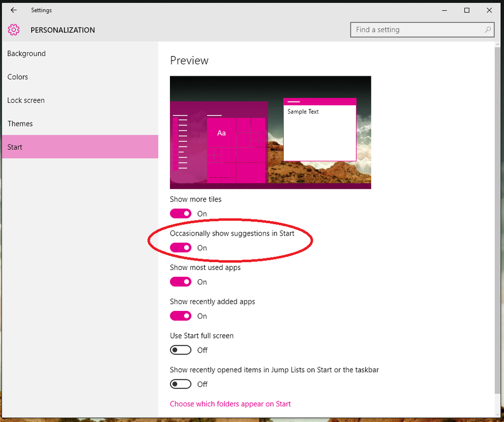
Task: Click in the Find a setting box
Action: pyautogui.click(x=422, y=30)
